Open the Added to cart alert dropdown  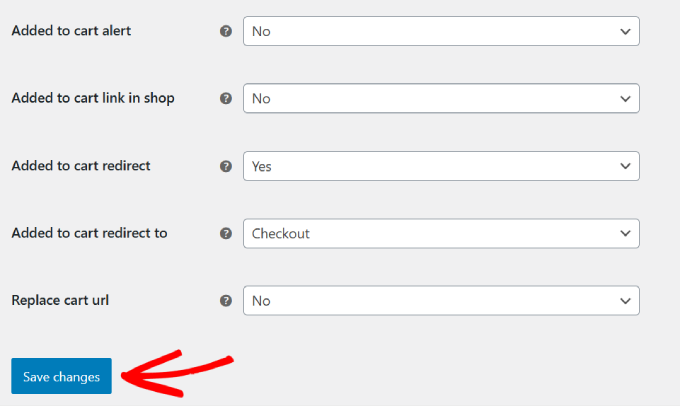[x=440, y=31]
